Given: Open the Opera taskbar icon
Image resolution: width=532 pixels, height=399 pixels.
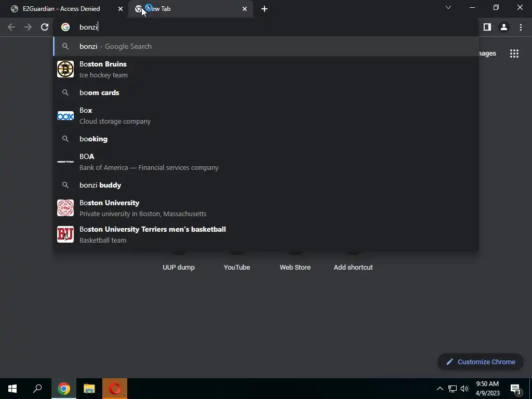Looking at the screenshot, I should click(115, 389).
